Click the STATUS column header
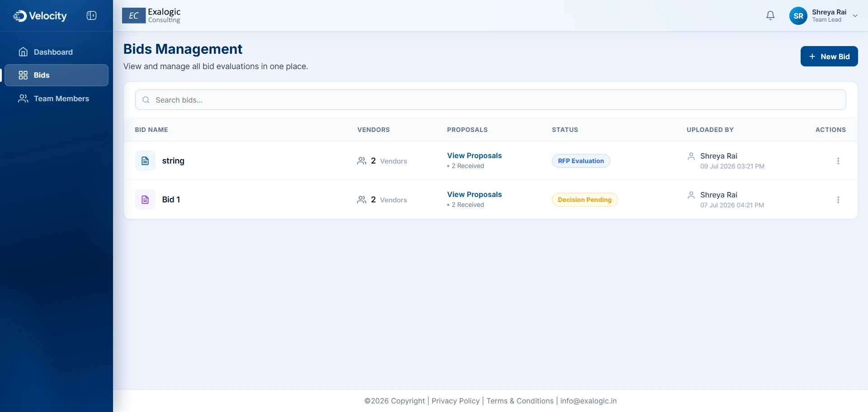Image resolution: width=868 pixels, height=412 pixels. pyautogui.click(x=565, y=130)
